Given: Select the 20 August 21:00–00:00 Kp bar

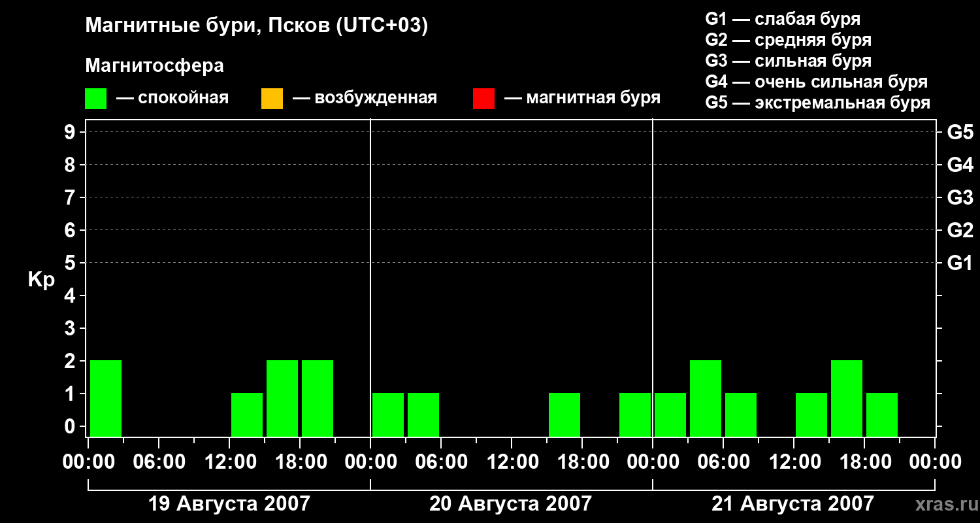Looking at the screenshot, I should click(635, 414).
